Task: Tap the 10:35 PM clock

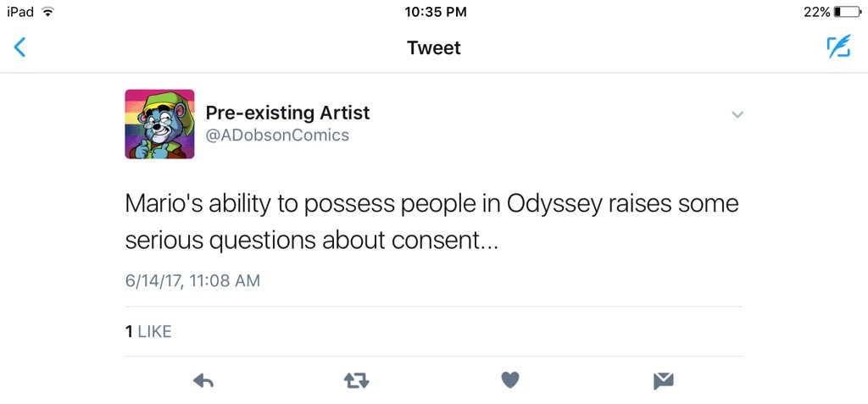Action: (434, 12)
